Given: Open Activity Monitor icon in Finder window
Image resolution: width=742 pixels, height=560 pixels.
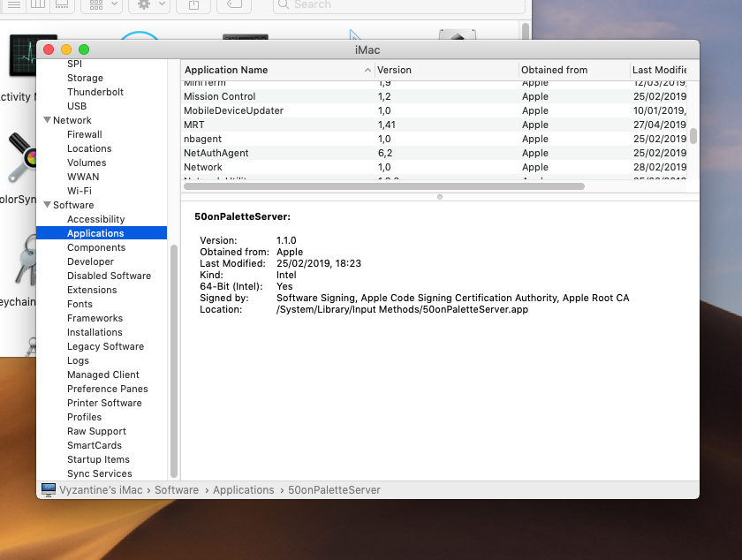Looking at the screenshot, I should (23, 55).
